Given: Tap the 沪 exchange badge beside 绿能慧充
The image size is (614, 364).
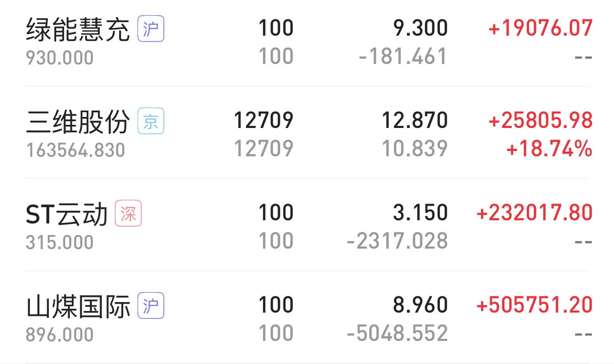Looking at the screenshot, I should tap(151, 28).
